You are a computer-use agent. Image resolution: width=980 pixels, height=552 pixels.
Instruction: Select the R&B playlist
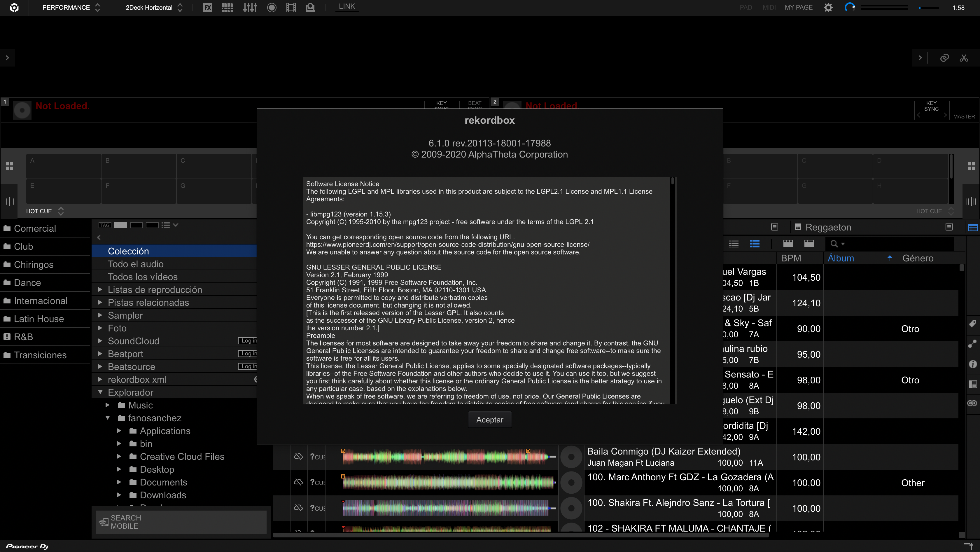click(45, 337)
